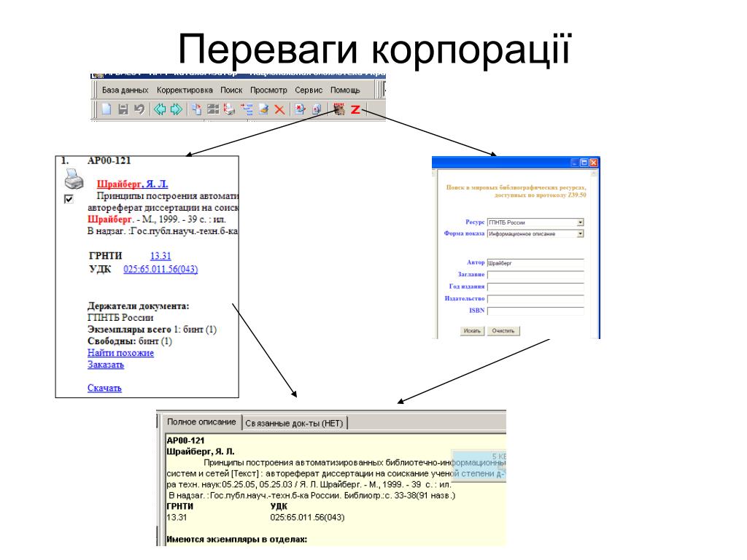Click the Заглавие input field
This screenshot has height=560, width=747.
[x=535, y=275]
